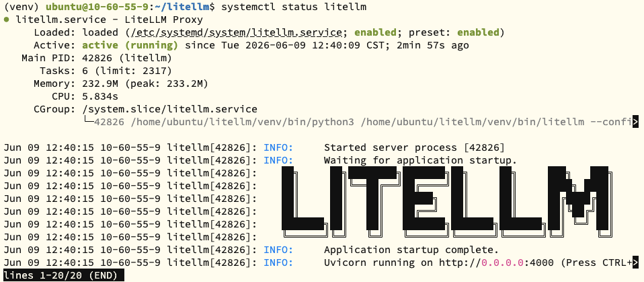
Task: Click blue 'INFO:' on Application startup complete line
Action: (278, 250)
